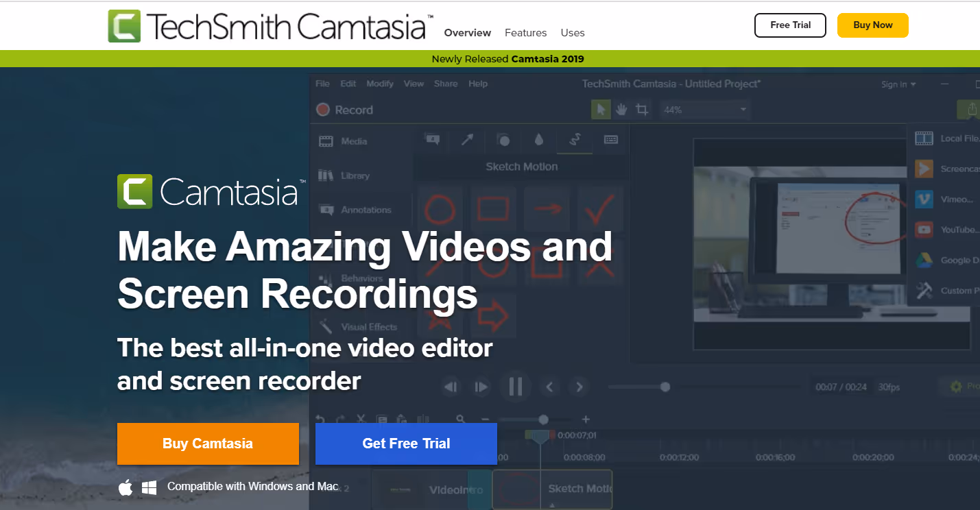Open the Overview page tab
This screenshot has width=980, height=510.
point(468,32)
